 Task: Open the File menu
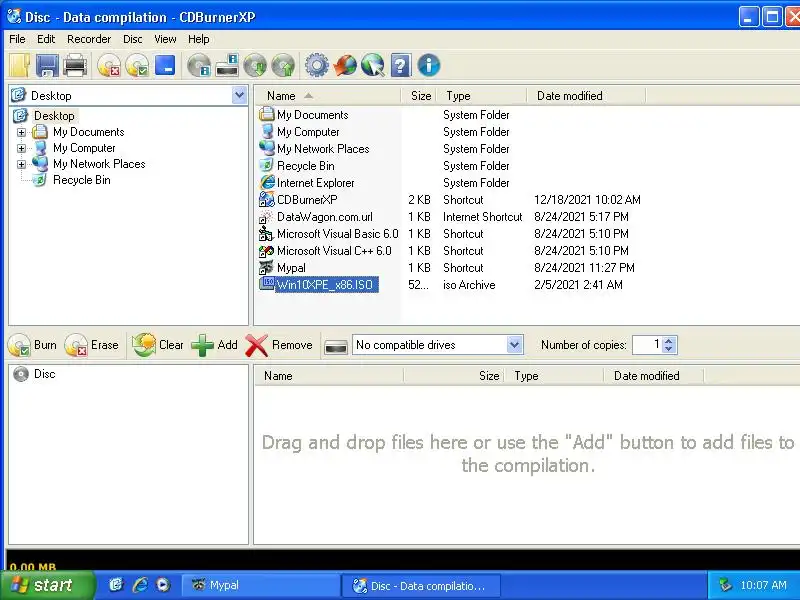click(x=17, y=39)
